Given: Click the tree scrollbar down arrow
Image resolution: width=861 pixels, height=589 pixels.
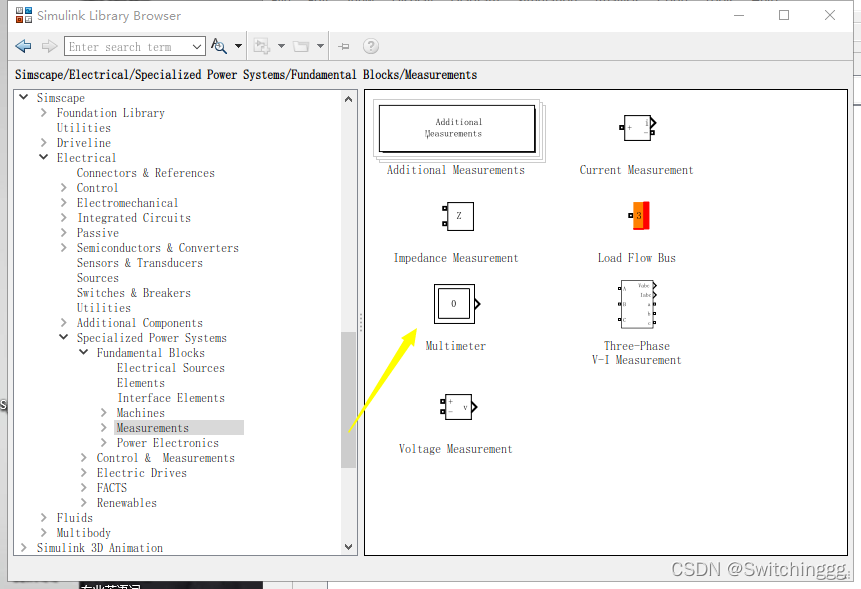Looking at the screenshot, I should click(x=349, y=547).
